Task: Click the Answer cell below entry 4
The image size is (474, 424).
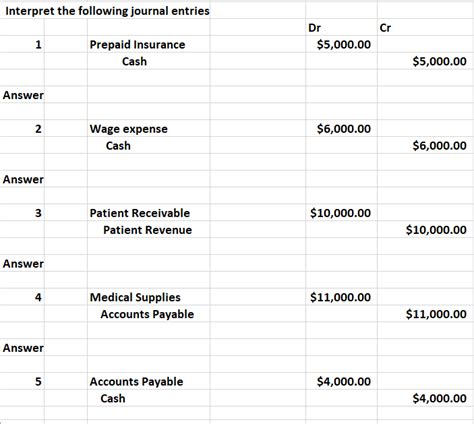Action: (23, 348)
